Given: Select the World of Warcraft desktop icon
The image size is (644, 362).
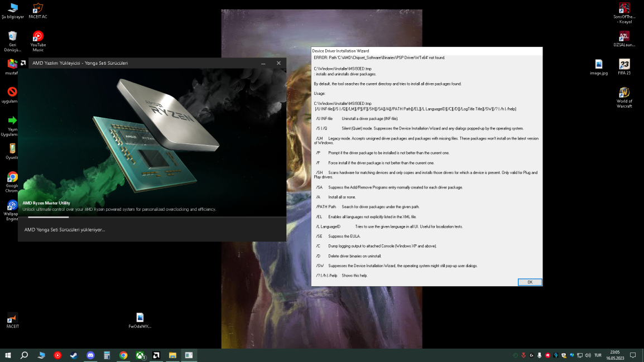Looking at the screenshot, I should tap(624, 98).
